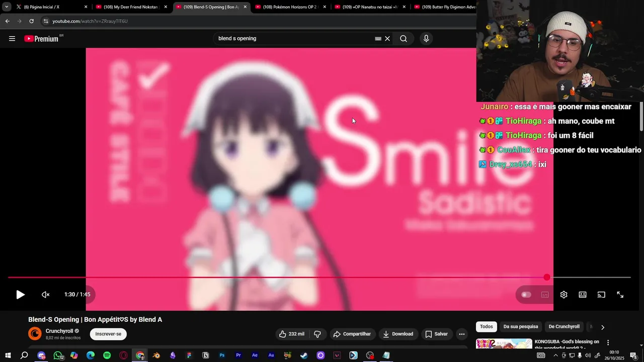
Task: Open Windows taskbar search
Action: pyautogui.click(x=24, y=355)
